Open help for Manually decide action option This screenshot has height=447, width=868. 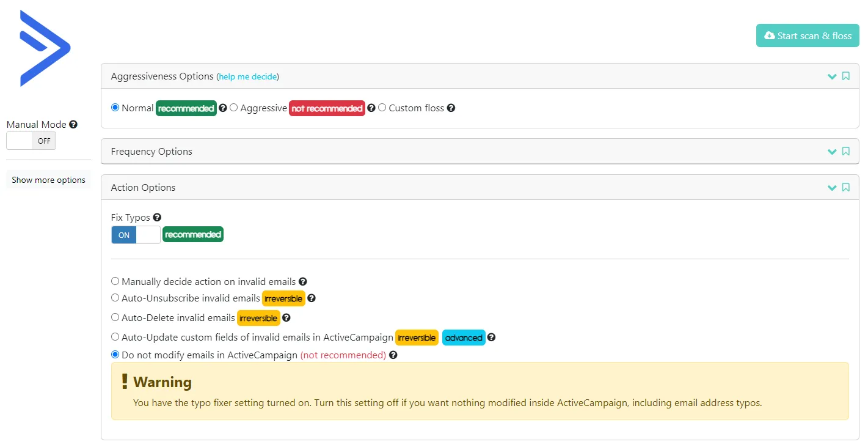[302, 282]
